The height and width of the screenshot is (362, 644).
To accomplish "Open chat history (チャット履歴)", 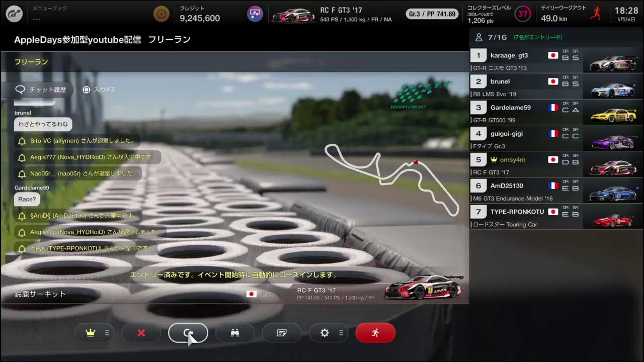I will [42, 89].
